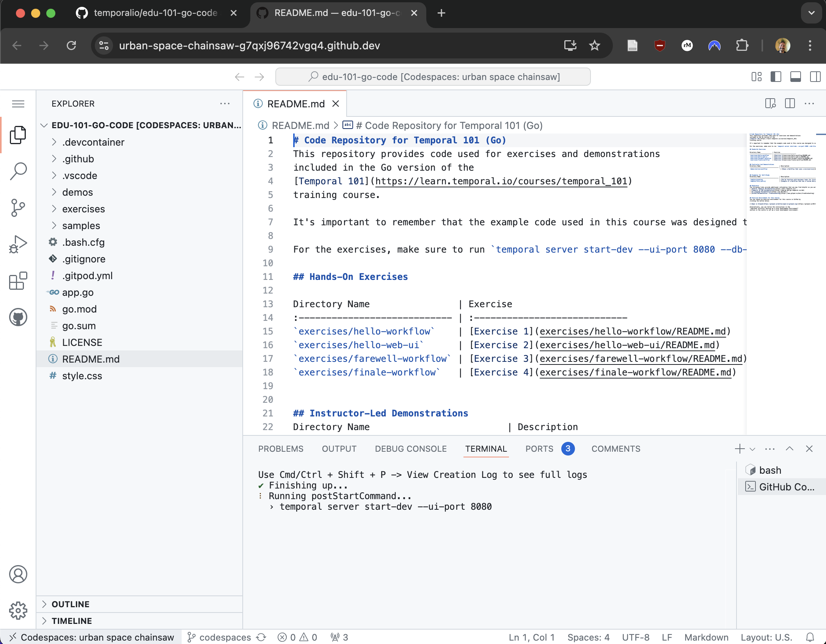Select Markdown language mode in status bar
The image size is (826, 644).
point(706,637)
